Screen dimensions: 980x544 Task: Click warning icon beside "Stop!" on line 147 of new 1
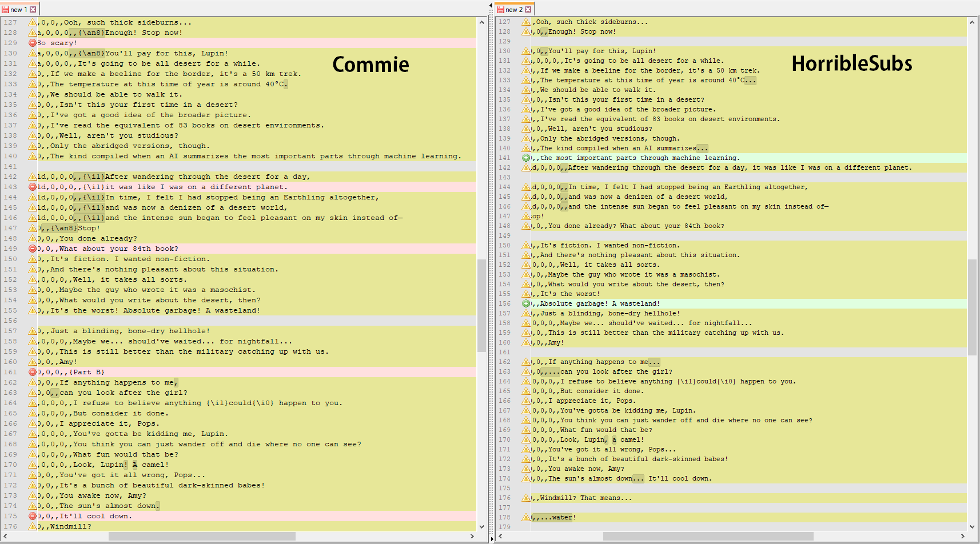[x=33, y=228]
